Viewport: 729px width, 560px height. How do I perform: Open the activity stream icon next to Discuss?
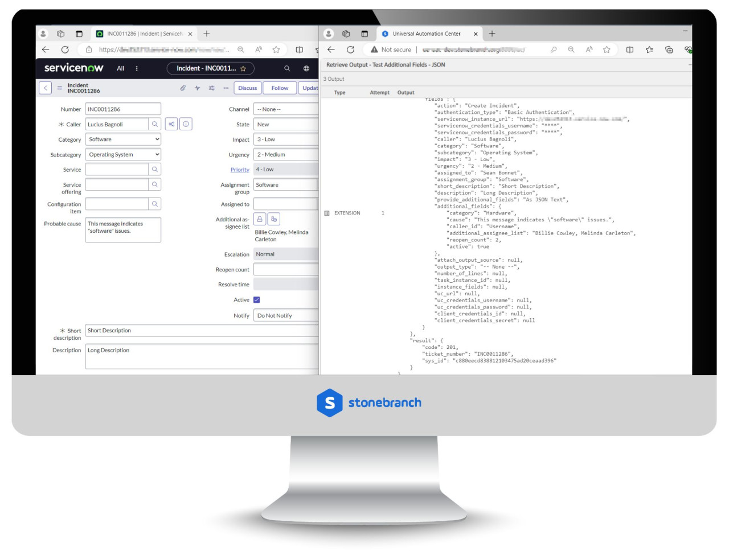pos(196,88)
